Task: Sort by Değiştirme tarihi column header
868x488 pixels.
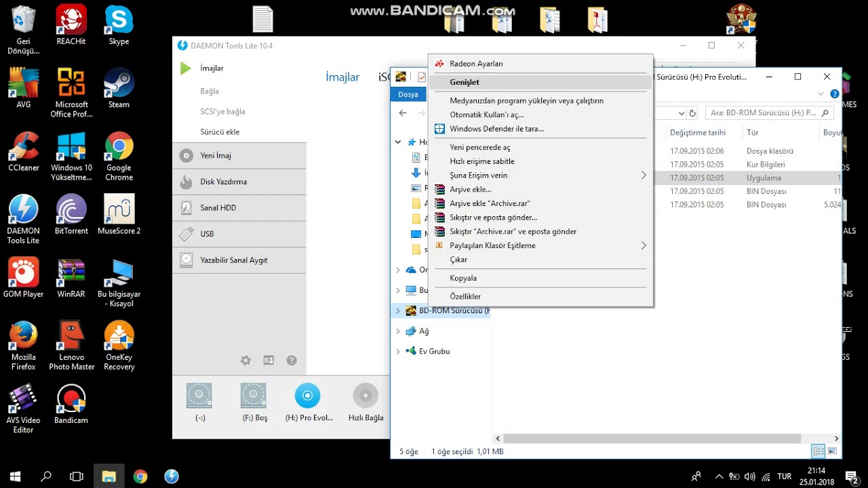Action: [698, 133]
